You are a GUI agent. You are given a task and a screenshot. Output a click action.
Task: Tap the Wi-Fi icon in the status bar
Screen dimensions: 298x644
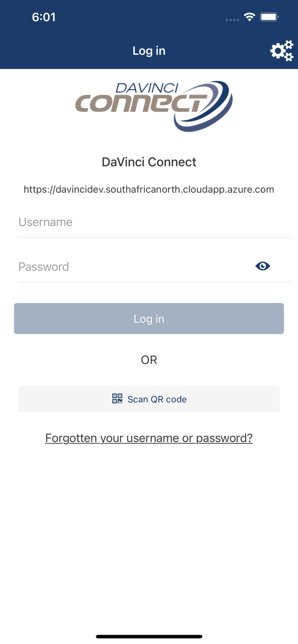click(x=250, y=17)
